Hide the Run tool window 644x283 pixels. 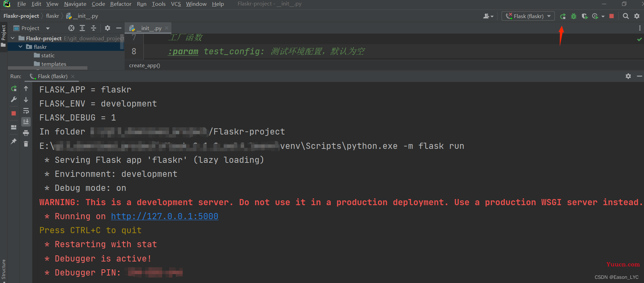pyautogui.click(x=640, y=76)
